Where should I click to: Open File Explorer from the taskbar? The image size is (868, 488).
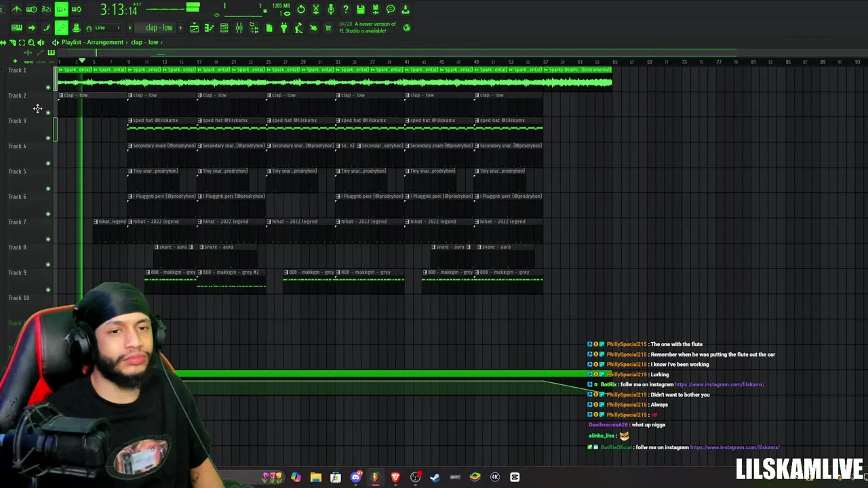[316, 477]
